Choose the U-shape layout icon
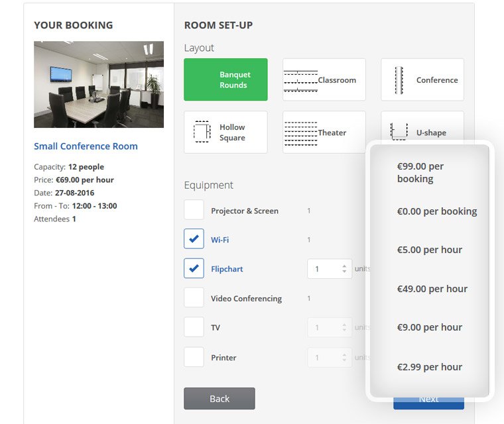 tap(399, 131)
